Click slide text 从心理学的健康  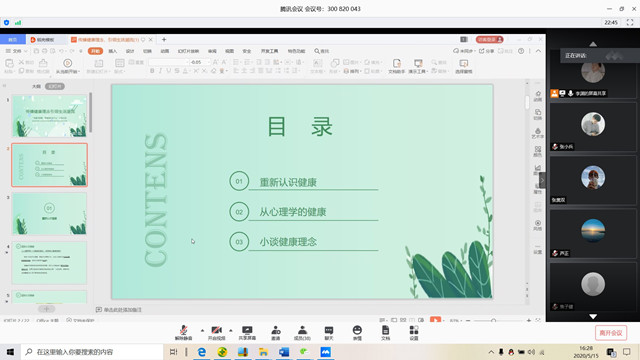tap(293, 212)
